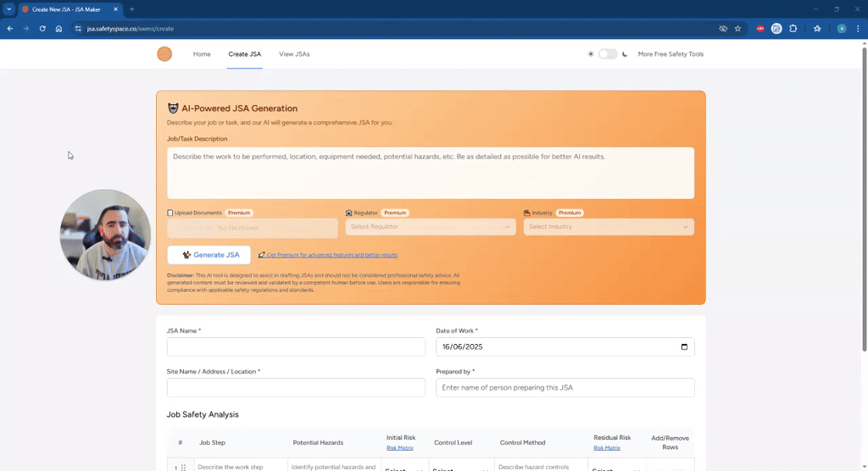
Task: Click the presenter webcam thumbnail
Action: pyautogui.click(x=105, y=235)
